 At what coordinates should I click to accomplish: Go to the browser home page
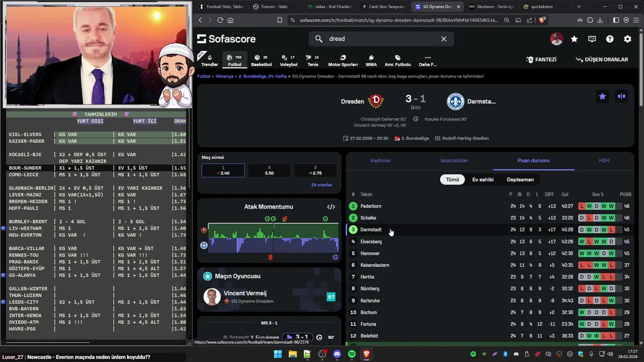point(230,20)
